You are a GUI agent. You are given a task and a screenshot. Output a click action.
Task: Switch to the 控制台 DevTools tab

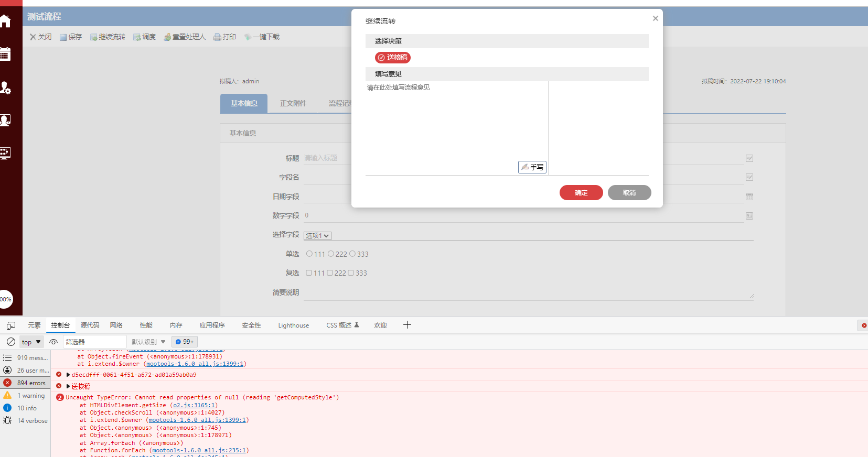coord(60,325)
